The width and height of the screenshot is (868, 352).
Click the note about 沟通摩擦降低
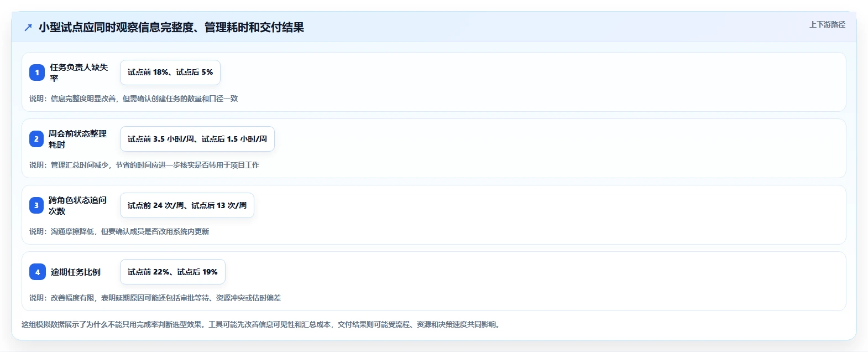click(119, 231)
